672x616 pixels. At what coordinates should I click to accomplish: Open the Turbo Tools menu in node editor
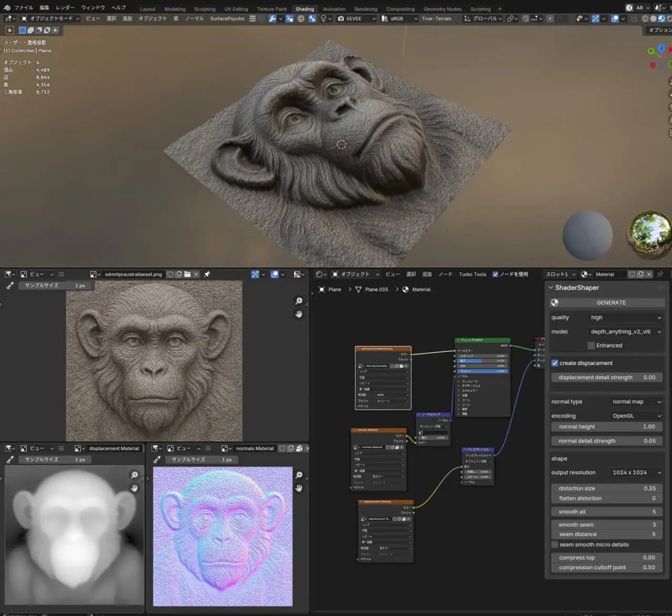pyautogui.click(x=472, y=274)
